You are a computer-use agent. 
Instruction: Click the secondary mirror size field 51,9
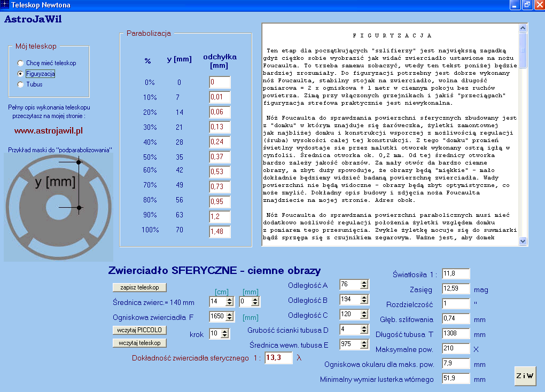click(x=456, y=379)
